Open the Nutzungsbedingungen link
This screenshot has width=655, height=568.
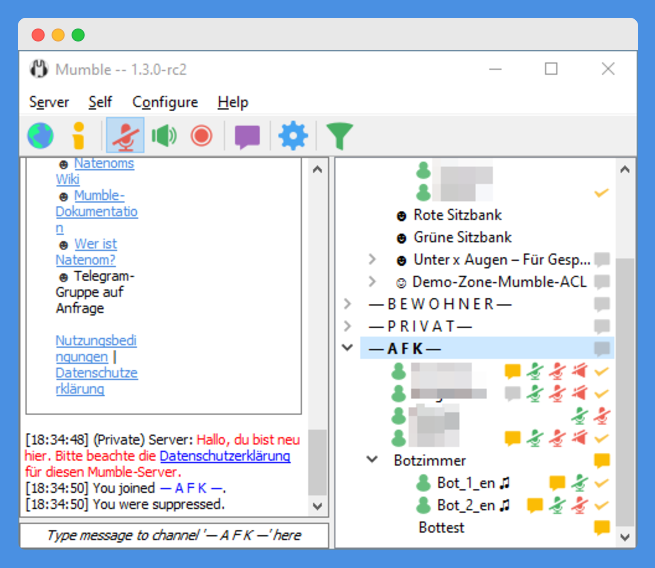pyautogui.click(x=96, y=349)
